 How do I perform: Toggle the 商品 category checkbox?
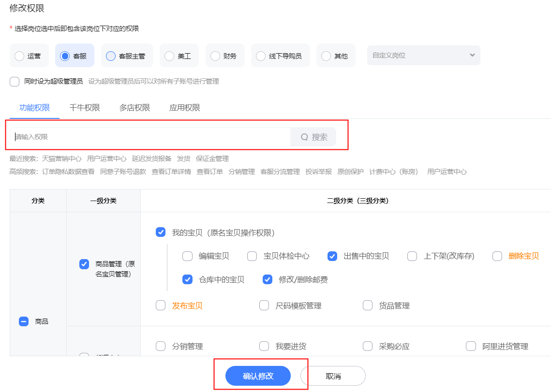point(24,321)
